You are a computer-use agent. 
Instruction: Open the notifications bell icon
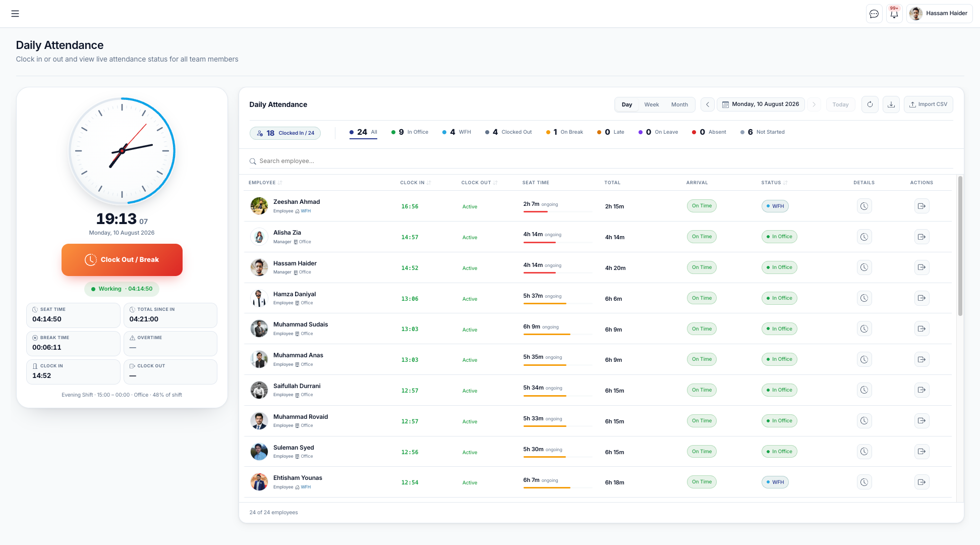894,14
